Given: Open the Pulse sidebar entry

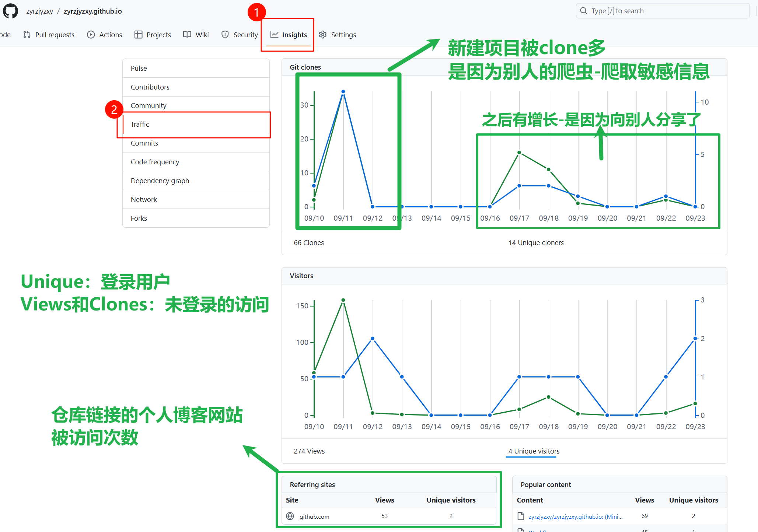Looking at the screenshot, I should (x=139, y=68).
